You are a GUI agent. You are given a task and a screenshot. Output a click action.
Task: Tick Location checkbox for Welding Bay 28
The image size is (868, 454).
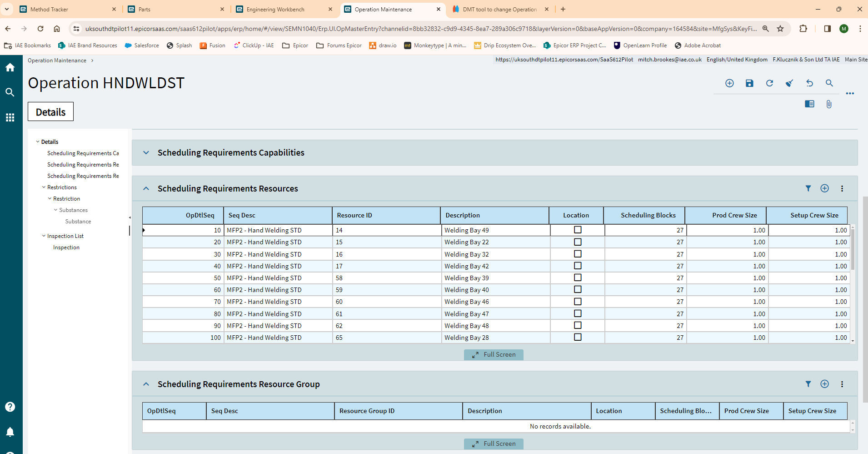click(x=578, y=337)
